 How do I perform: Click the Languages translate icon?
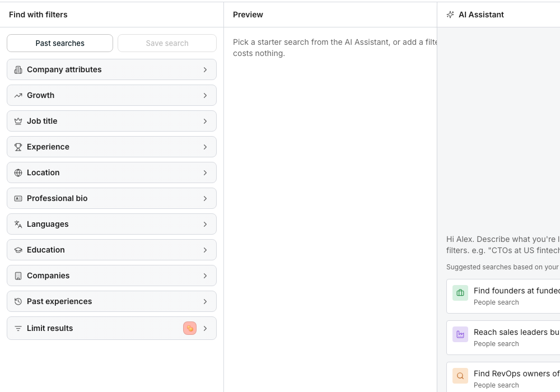coord(18,224)
